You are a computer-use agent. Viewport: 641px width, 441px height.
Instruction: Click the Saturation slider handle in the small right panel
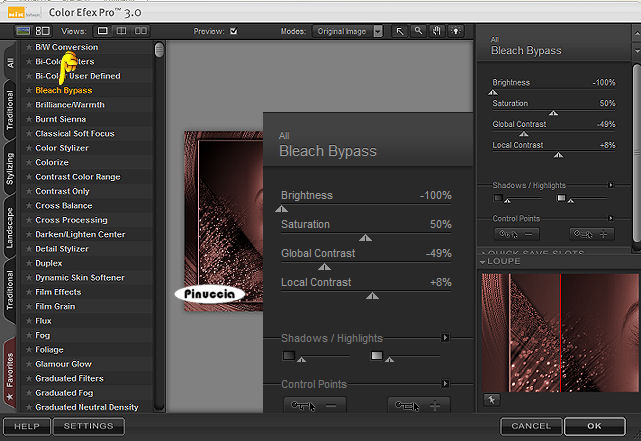[x=554, y=113]
